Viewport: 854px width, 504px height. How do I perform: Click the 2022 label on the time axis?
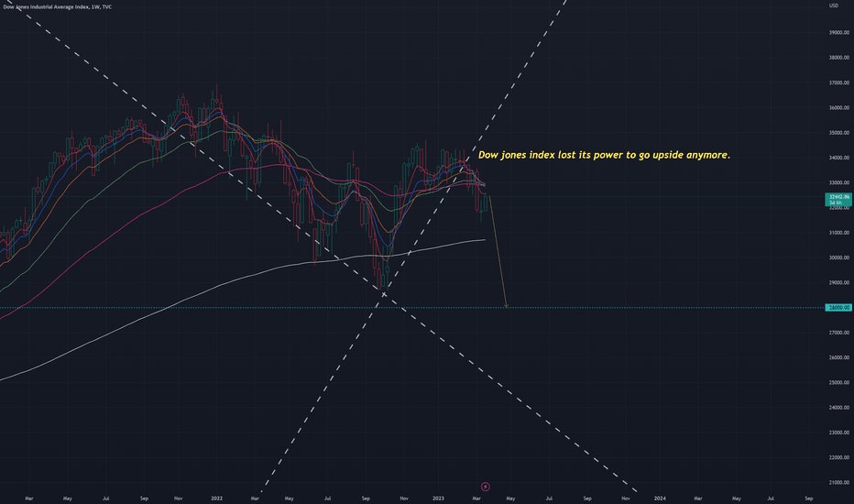click(x=217, y=498)
